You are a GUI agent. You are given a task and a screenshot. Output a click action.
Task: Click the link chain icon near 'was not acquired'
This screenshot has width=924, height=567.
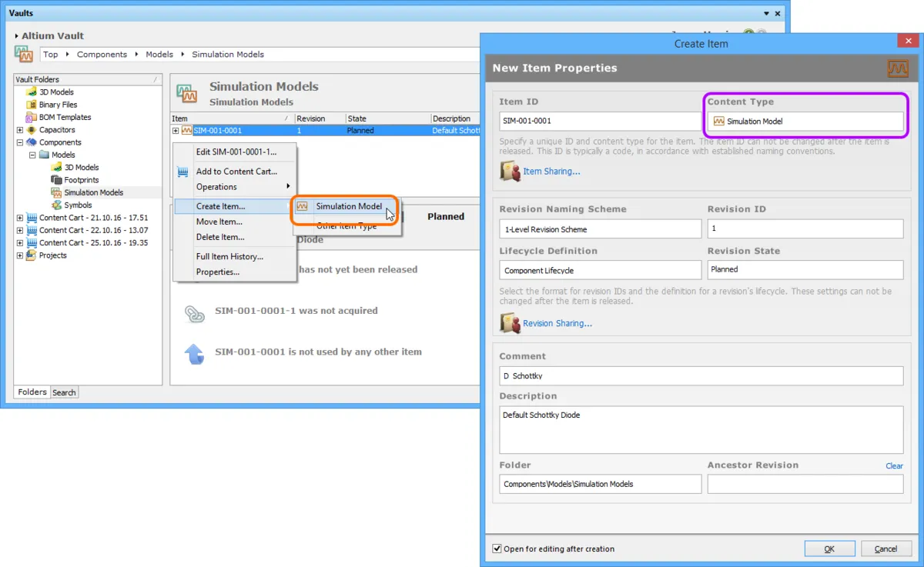pos(194,313)
